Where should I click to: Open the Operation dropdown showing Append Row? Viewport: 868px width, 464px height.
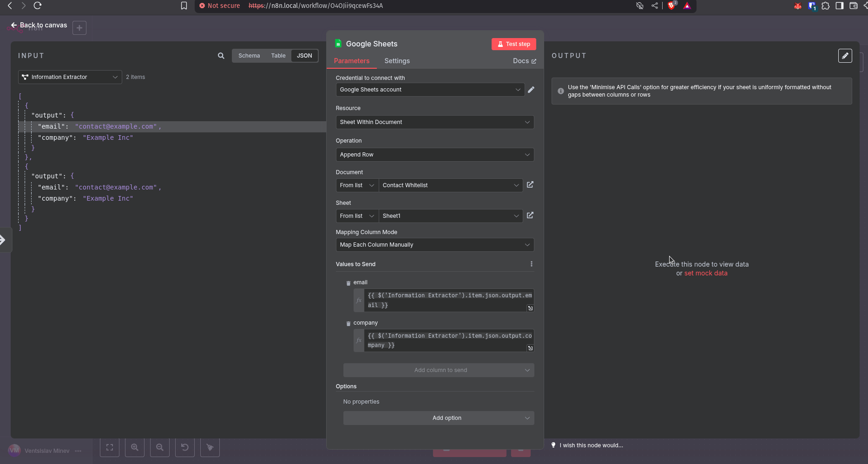pos(435,155)
